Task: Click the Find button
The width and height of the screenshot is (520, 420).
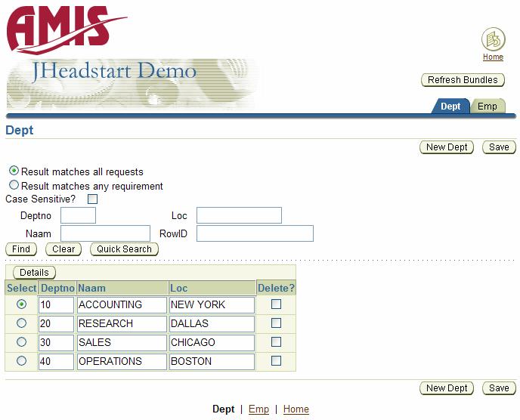Action: [21, 249]
